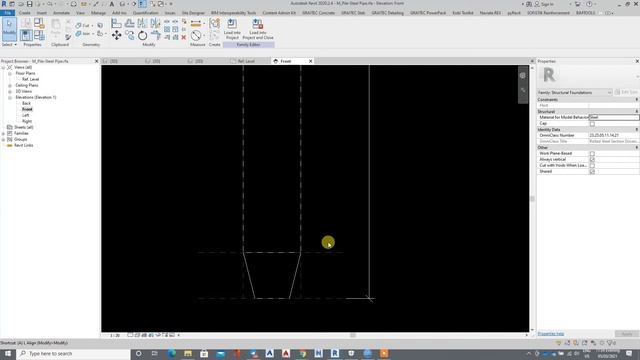Select the Right elevation in Project Browser
The width and height of the screenshot is (640, 360).
[27, 121]
